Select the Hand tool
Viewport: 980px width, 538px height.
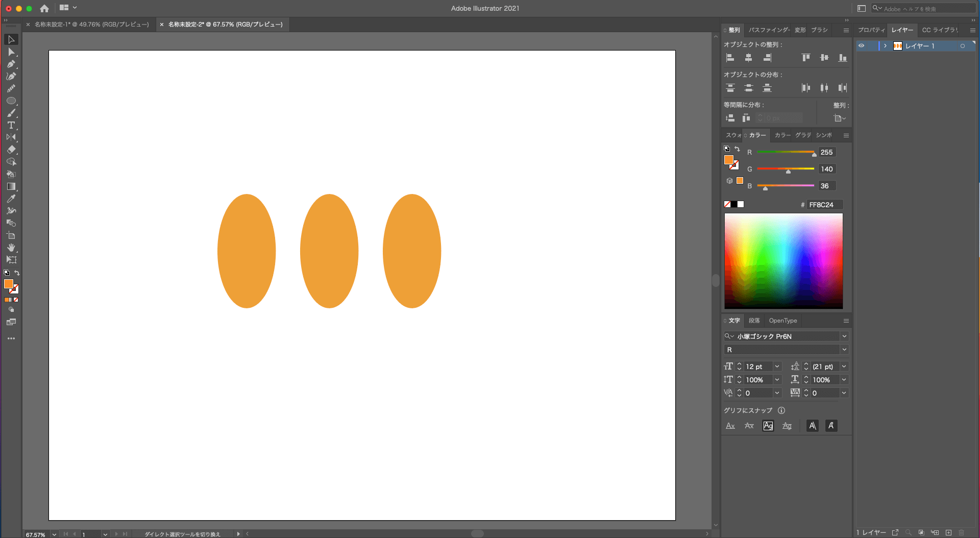pos(11,248)
